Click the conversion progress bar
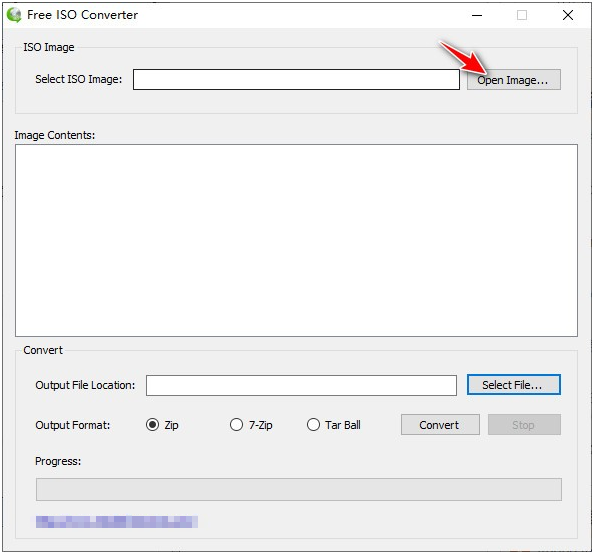The height and width of the screenshot is (554, 594). (299, 489)
